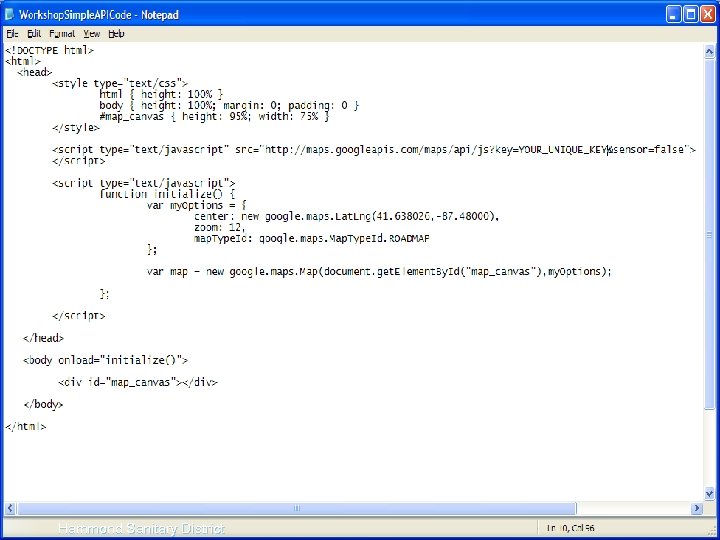The height and width of the screenshot is (540, 720).
Task: Click the div id="map_canvas" line
Action: coord(138,382)
